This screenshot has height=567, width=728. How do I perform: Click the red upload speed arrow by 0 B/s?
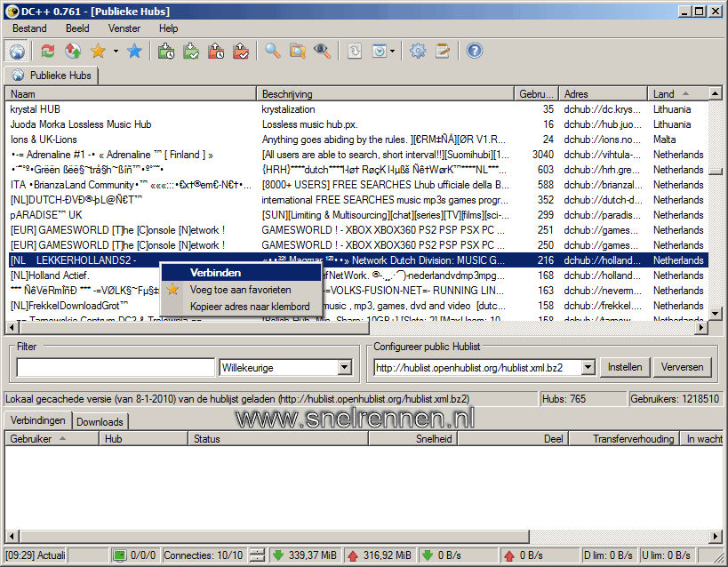[509, 555]
